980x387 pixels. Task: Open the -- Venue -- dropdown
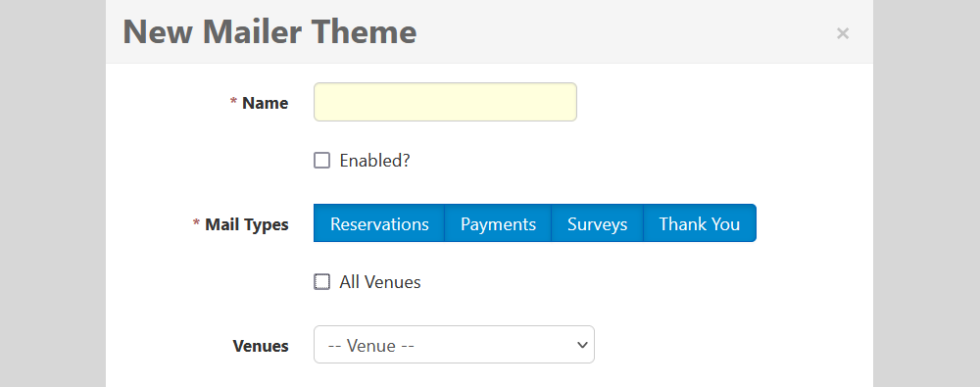click(x=454, y=345)
